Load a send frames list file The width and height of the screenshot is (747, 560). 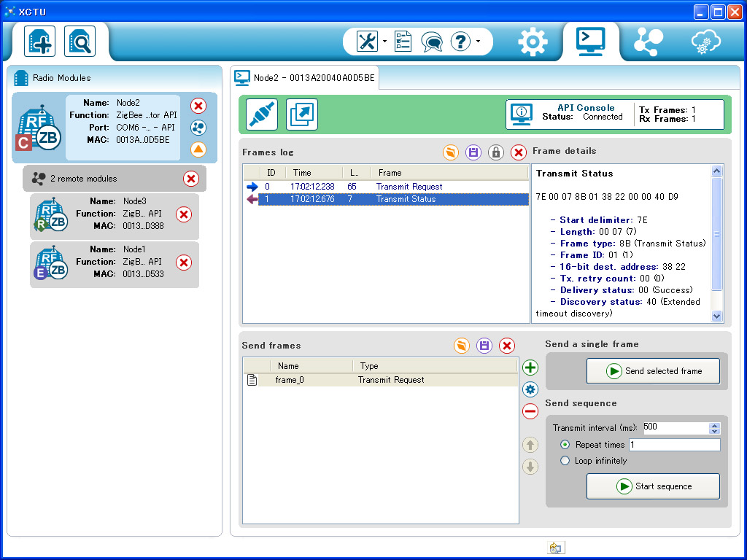click(462, 346)
